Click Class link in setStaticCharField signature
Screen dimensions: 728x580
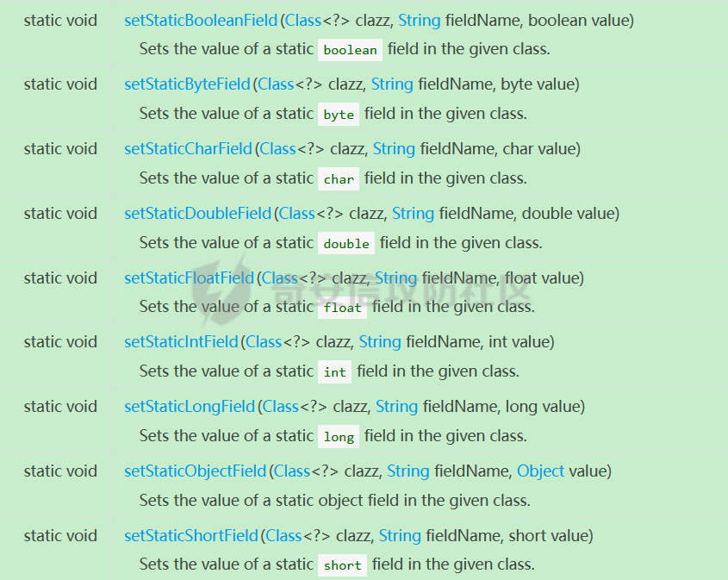[277, 148]
